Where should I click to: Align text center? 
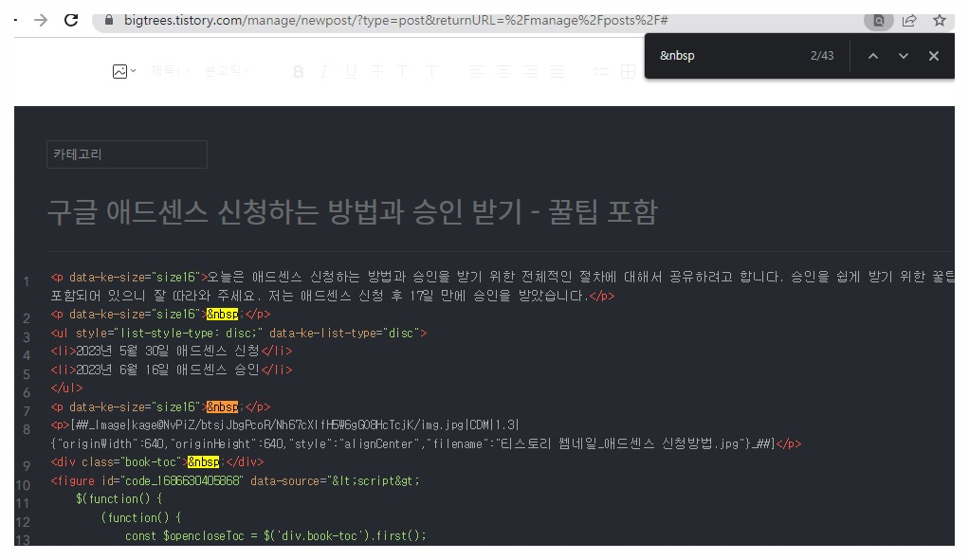click(503, 72)
